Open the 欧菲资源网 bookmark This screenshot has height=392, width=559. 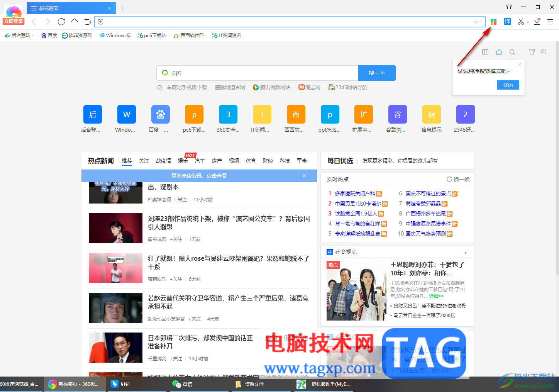(77, 36)
